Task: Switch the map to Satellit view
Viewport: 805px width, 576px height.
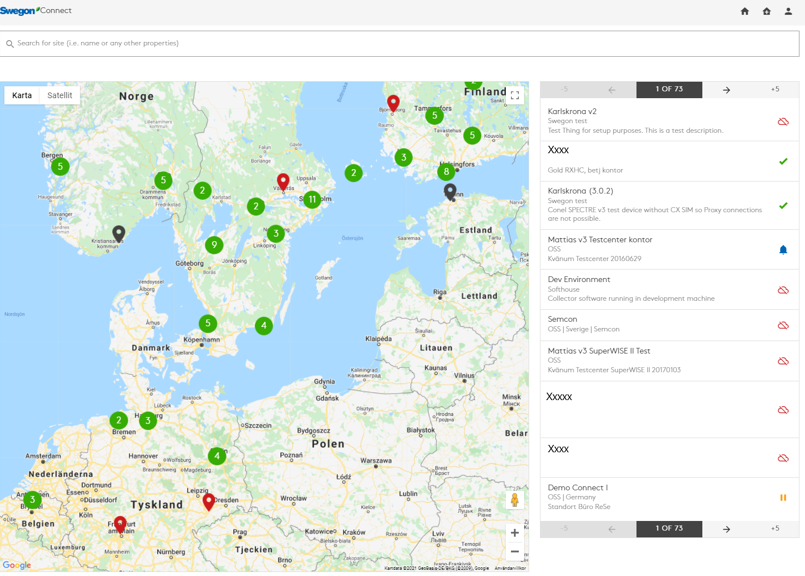Action: pyautogui.click(x=60, y=95)
